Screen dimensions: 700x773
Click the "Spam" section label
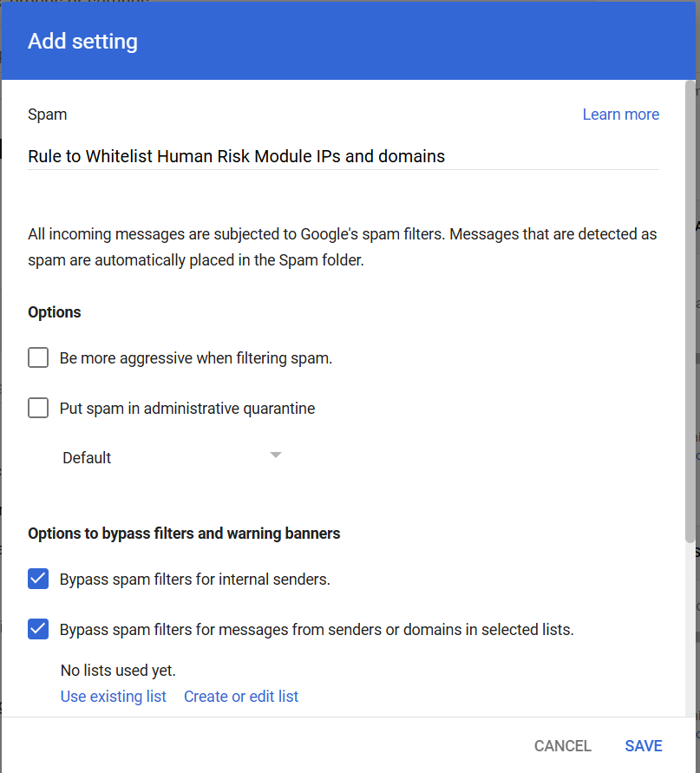pos(47,115)
